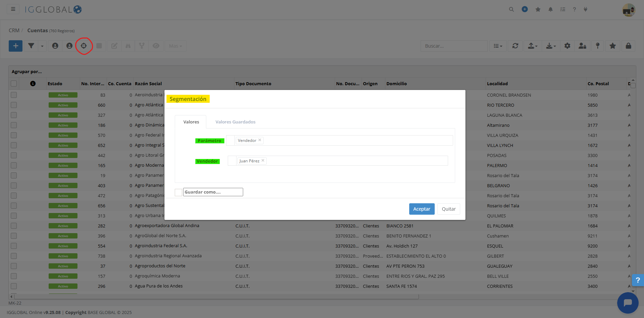644x318 pixels.
Task: Open the chat bubble widget
Action: (628, 303)
